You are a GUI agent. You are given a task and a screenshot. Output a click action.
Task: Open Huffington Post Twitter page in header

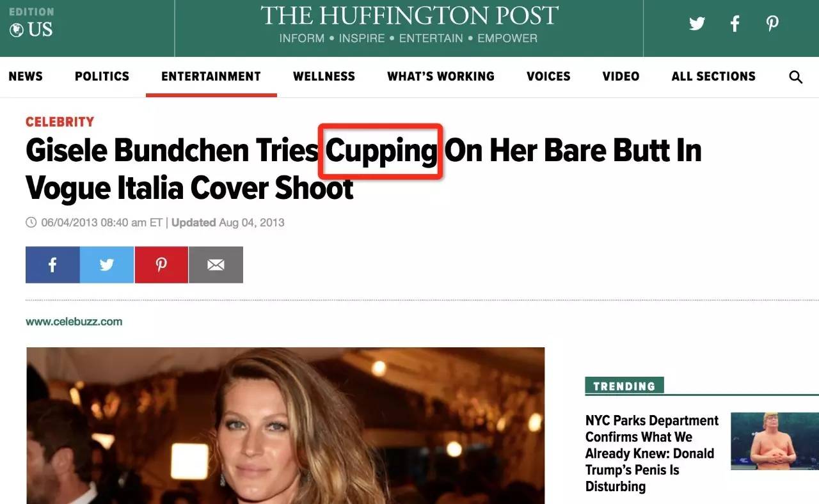(x=697, y=24)
